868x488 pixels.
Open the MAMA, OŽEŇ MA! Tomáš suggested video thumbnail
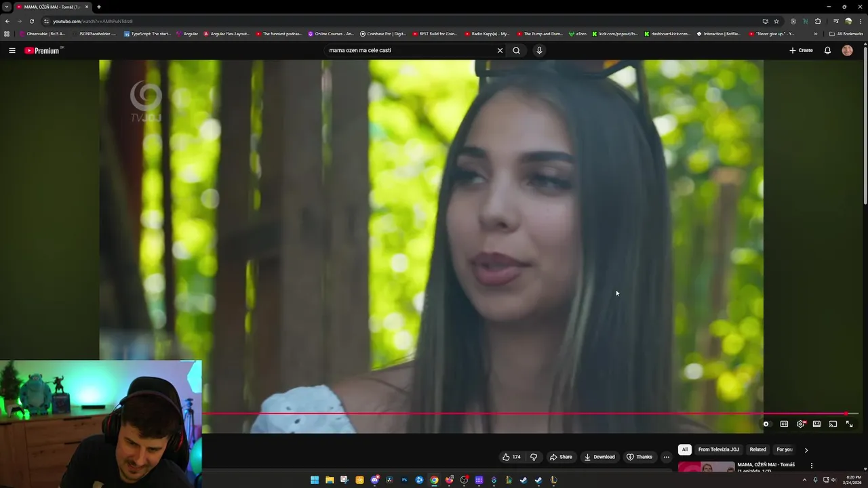coord(706,466)
